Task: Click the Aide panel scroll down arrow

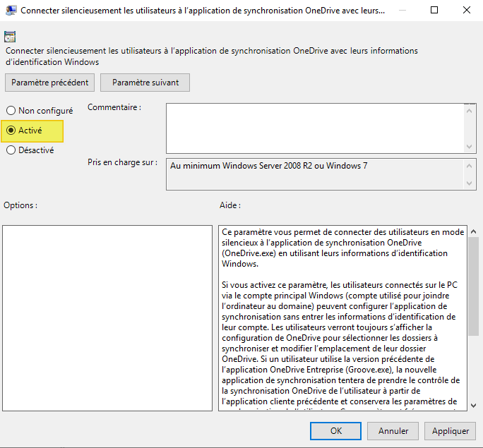Action: point(473,405)
